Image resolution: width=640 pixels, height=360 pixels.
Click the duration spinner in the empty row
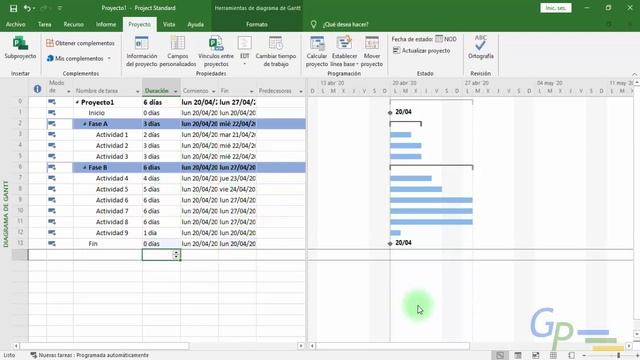coord(176,255)
